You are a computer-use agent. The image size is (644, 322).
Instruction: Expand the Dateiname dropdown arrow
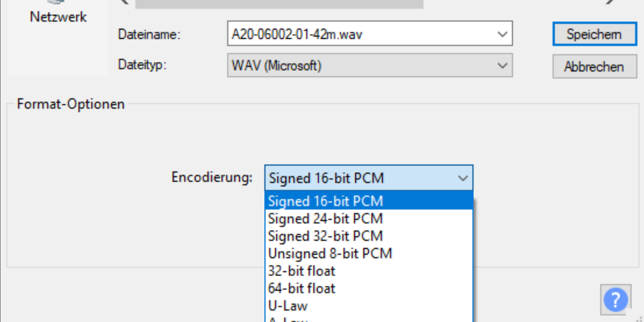click(502, 35)
